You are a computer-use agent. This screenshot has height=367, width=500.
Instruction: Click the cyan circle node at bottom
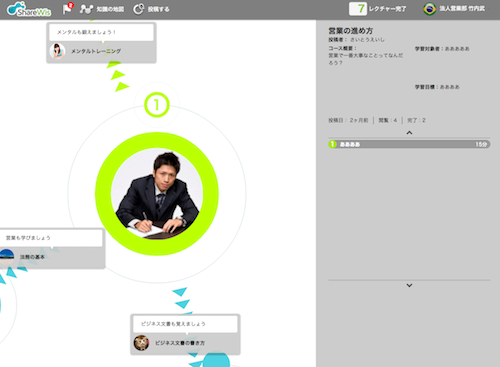[216, 361]
